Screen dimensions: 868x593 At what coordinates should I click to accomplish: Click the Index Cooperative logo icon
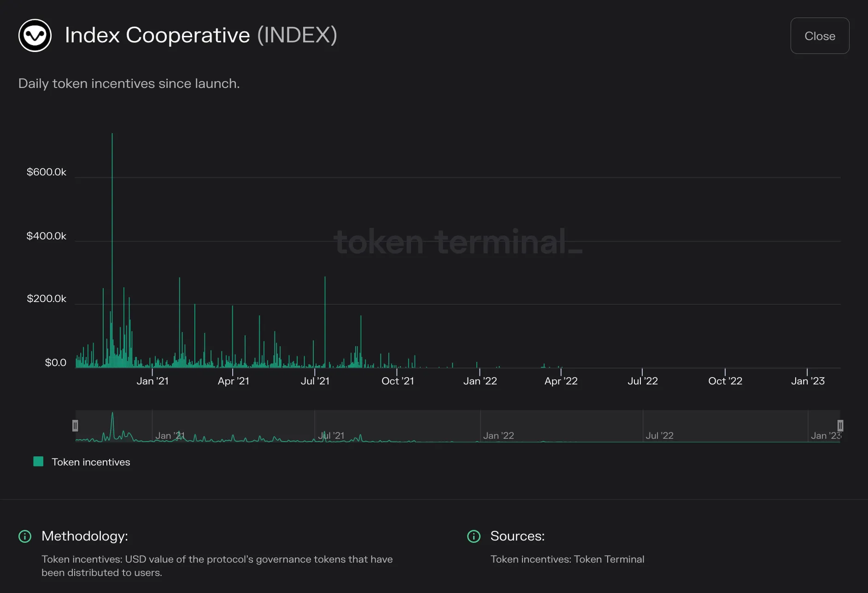(35, 35)
